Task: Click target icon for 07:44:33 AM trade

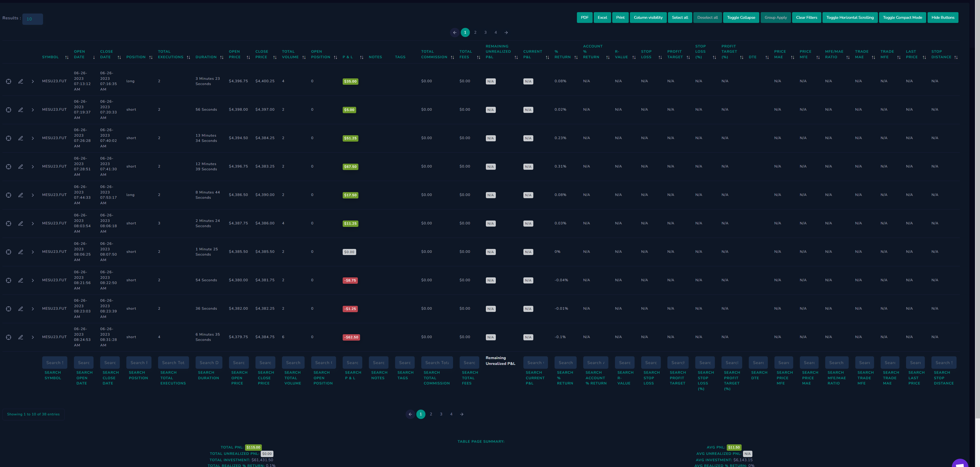Action: (8, 195)
